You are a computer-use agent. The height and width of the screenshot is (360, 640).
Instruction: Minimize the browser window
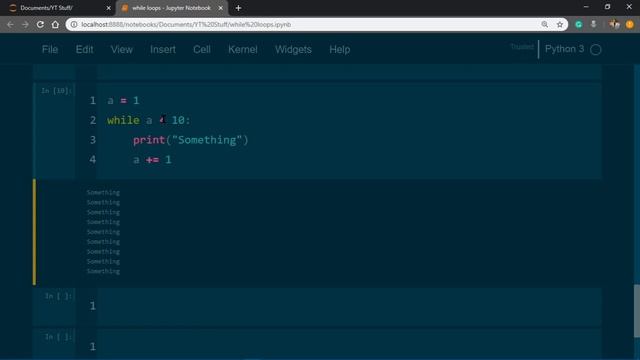click(x=586, y=7)
